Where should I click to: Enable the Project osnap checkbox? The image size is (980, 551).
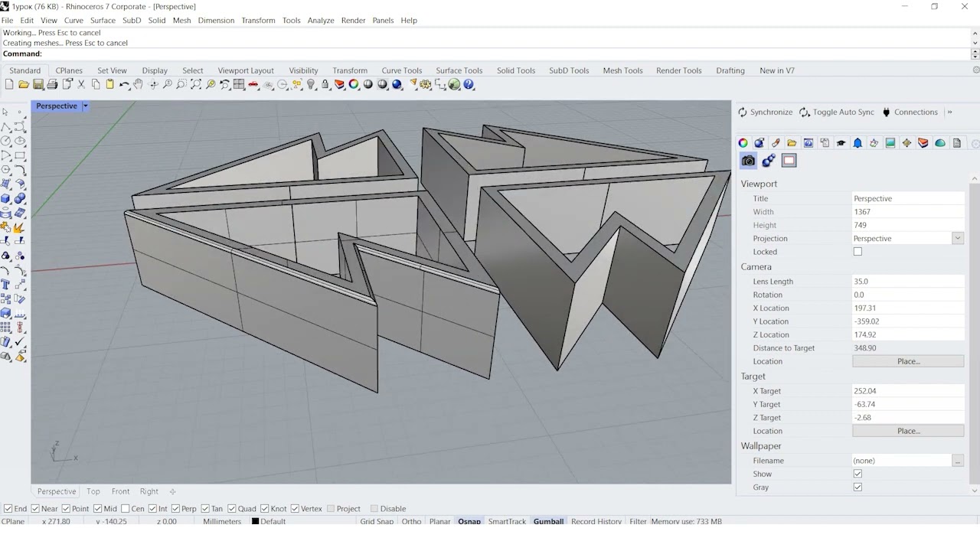(331, 509)
